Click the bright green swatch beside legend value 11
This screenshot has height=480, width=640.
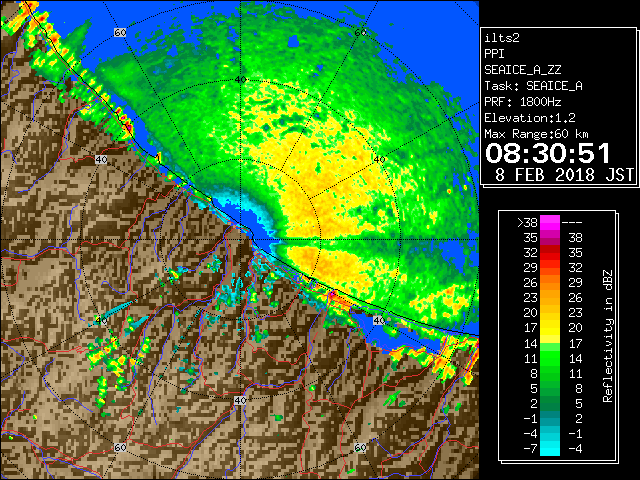pos(550,358)
